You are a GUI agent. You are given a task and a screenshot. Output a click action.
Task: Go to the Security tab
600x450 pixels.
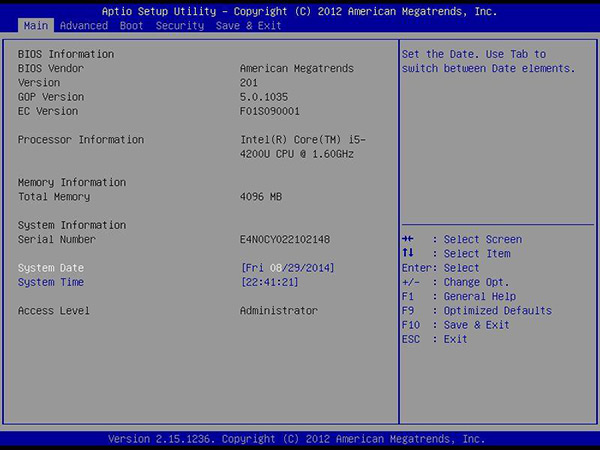[x=181, y=25]
